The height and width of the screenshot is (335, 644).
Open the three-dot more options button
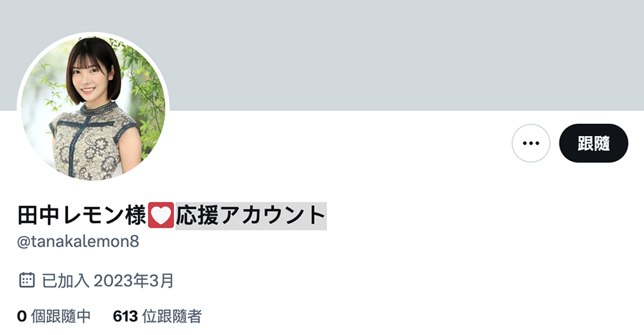(x=531, y=143)
